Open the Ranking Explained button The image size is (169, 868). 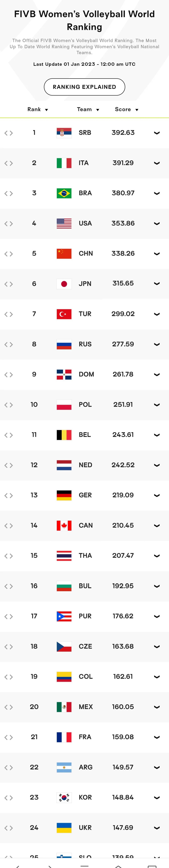pos(84,87)
